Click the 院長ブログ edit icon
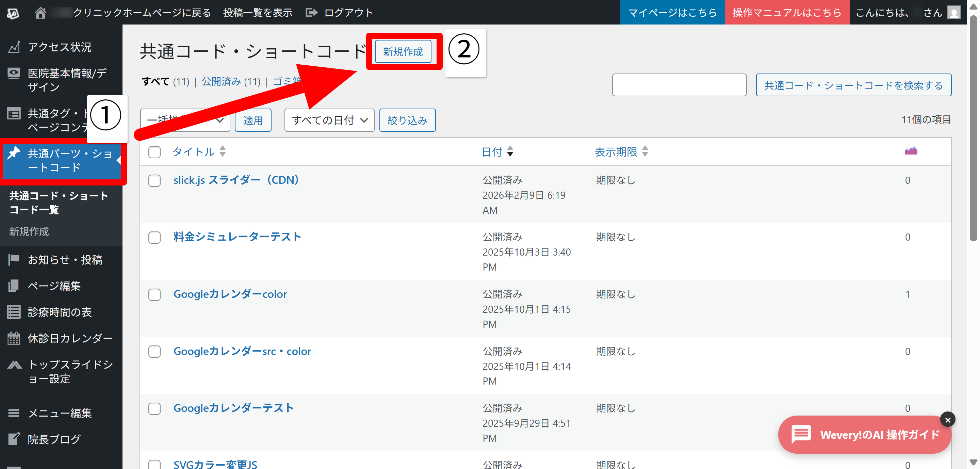This screenshot has width=980, height=469. (14, 439)
